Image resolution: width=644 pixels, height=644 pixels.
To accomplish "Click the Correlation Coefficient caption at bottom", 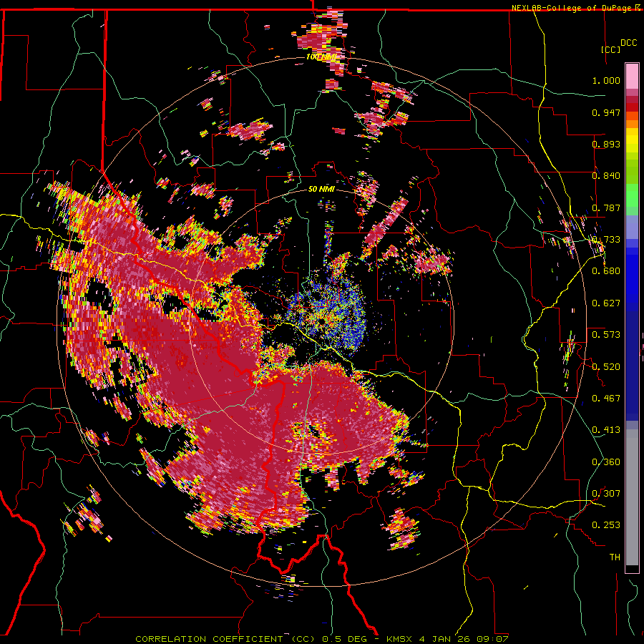I will (x=322, y=639).
